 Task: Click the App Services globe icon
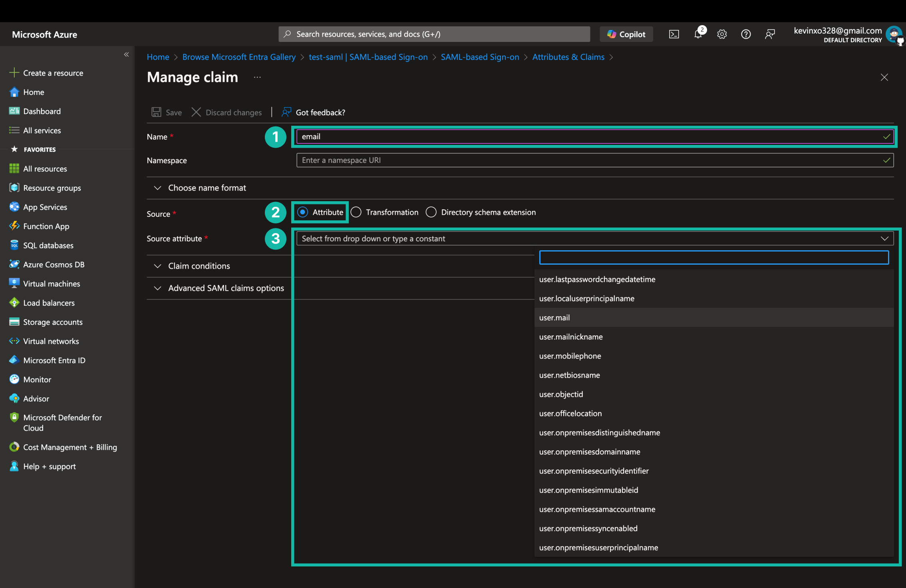[x=14, y=207]
